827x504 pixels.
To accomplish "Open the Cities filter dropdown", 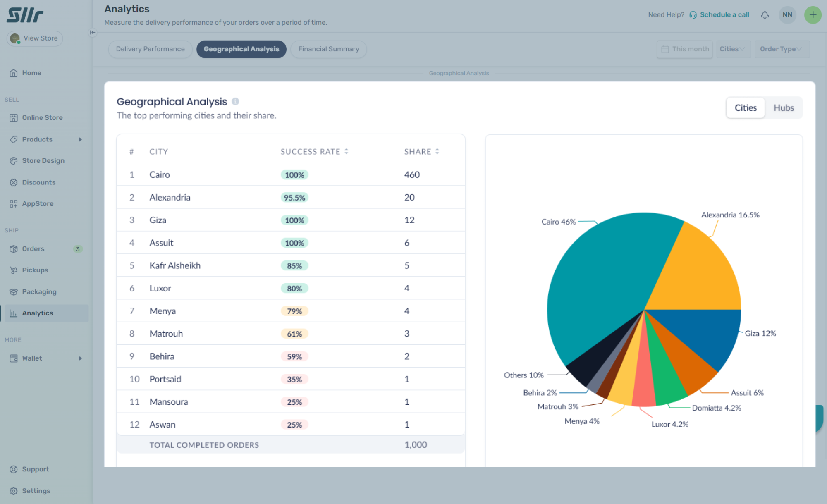I will pos(733,49).
